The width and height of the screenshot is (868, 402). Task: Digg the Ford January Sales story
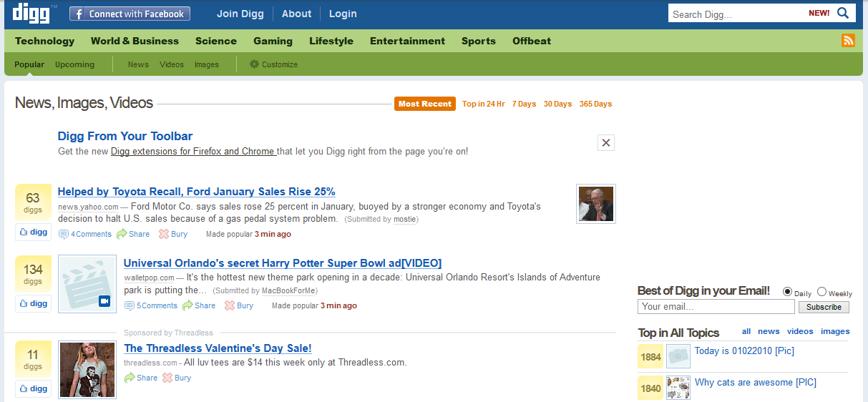coord(34,232)
